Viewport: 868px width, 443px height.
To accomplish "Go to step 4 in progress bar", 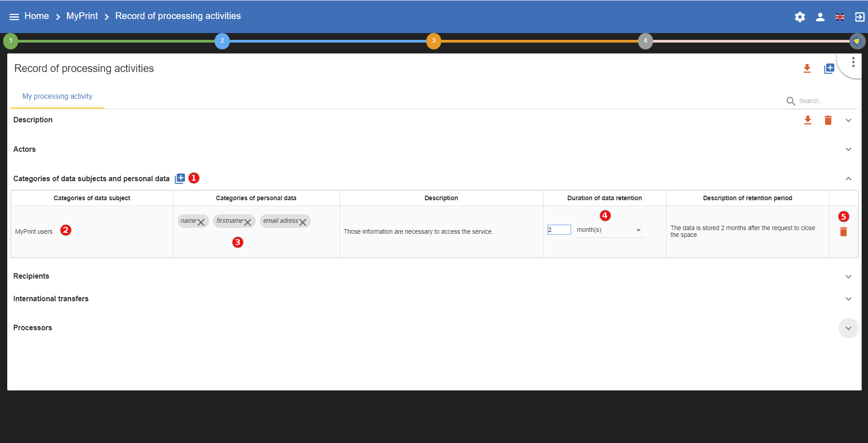I will (645, 41).
